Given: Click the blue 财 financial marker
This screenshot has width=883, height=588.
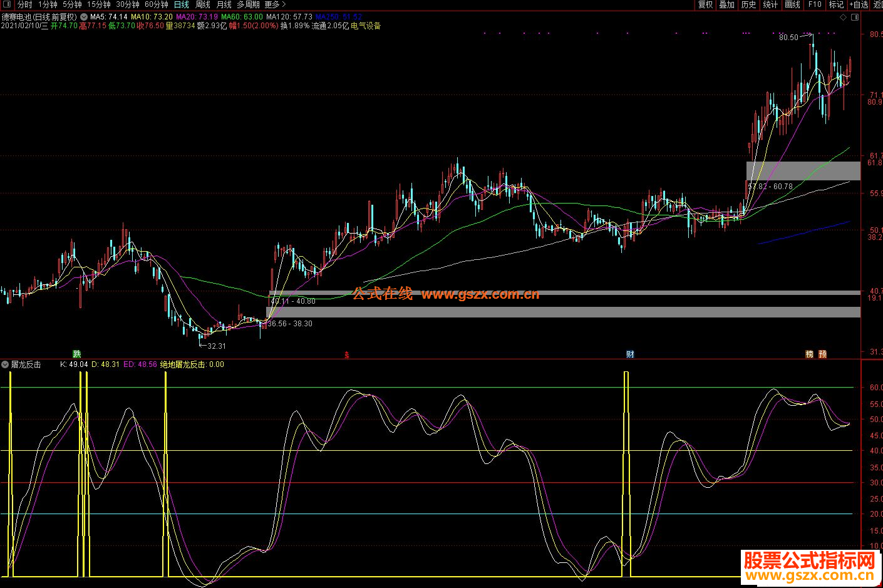Looking at the screenshot, I should pos(630,354).
